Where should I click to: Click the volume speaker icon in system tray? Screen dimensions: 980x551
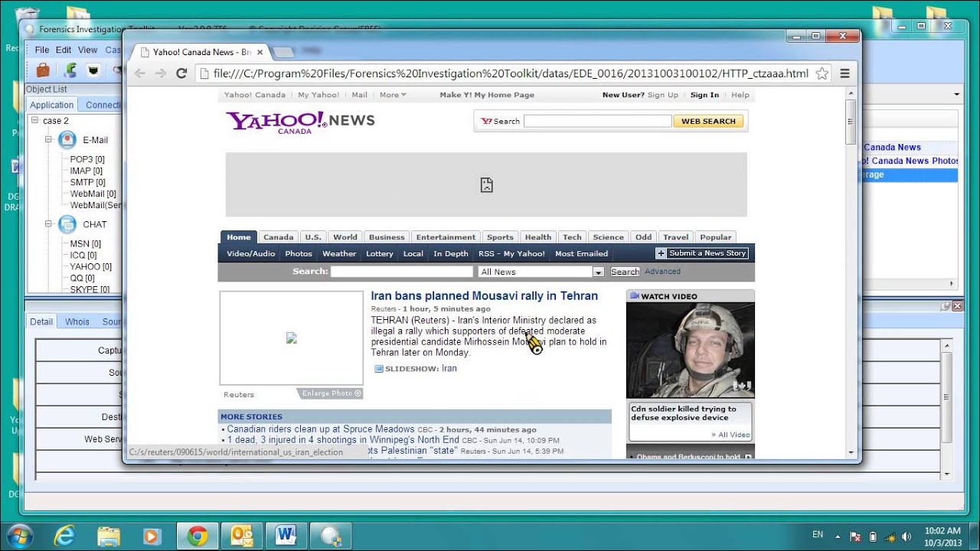(907, 536)
